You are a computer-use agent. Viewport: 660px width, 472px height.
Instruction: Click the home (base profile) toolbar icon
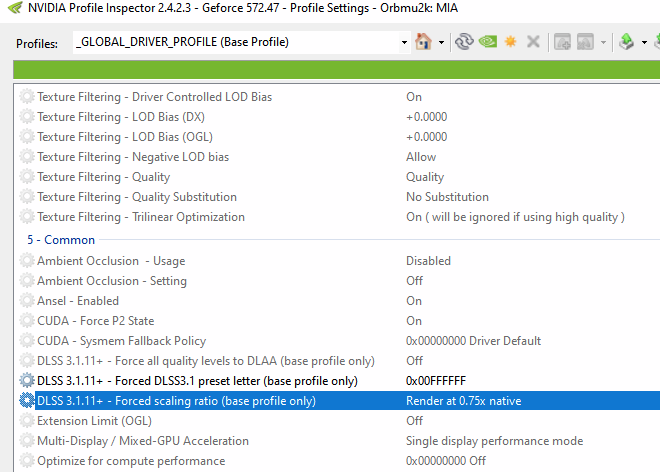(423, 42)
